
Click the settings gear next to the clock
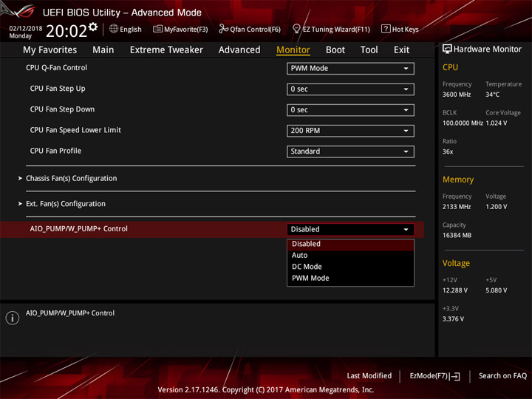point(93,27)
